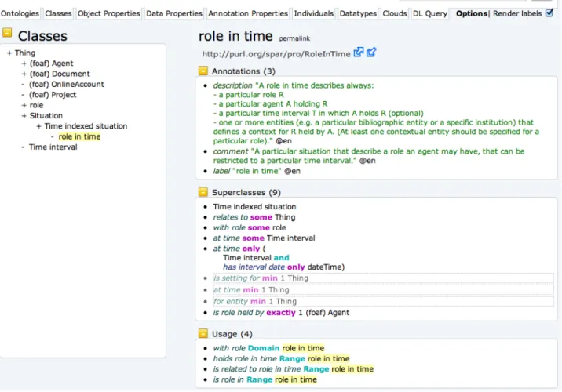This screenshot has width=562, height=392.
Task: Open the second external link icon beside the RoleInTime URL
Action: point(371,53)
